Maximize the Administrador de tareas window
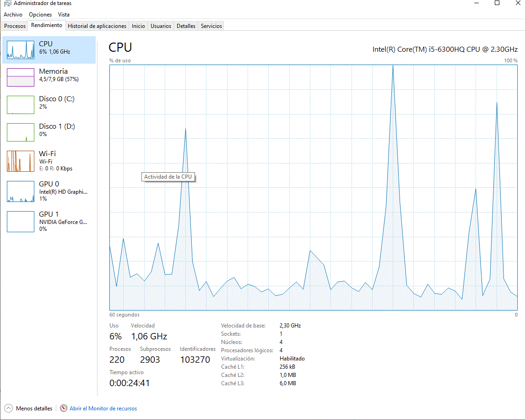The image size is (525, 420). pos(497,3)
